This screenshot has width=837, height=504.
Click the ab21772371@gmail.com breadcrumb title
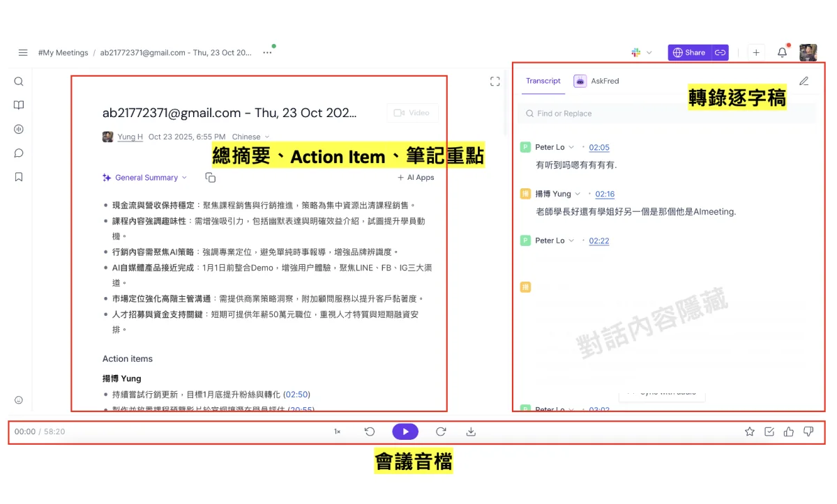pos(176,52)
